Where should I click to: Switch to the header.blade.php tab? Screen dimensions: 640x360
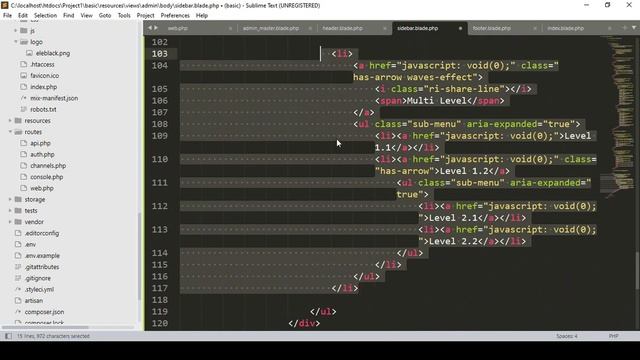click(342, 28)
